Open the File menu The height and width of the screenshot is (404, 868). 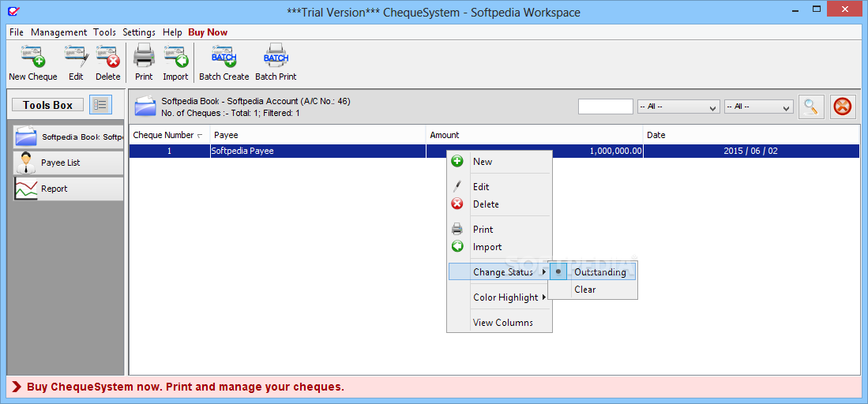click(17, 32)
